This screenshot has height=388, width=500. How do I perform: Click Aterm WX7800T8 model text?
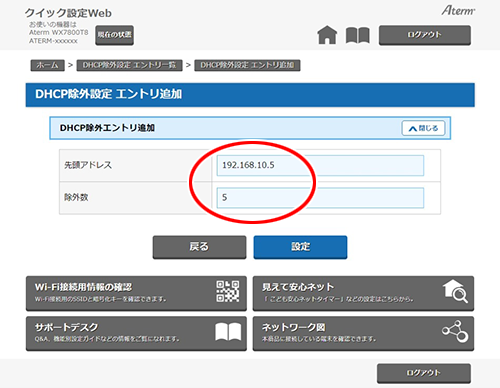point(59,33)
